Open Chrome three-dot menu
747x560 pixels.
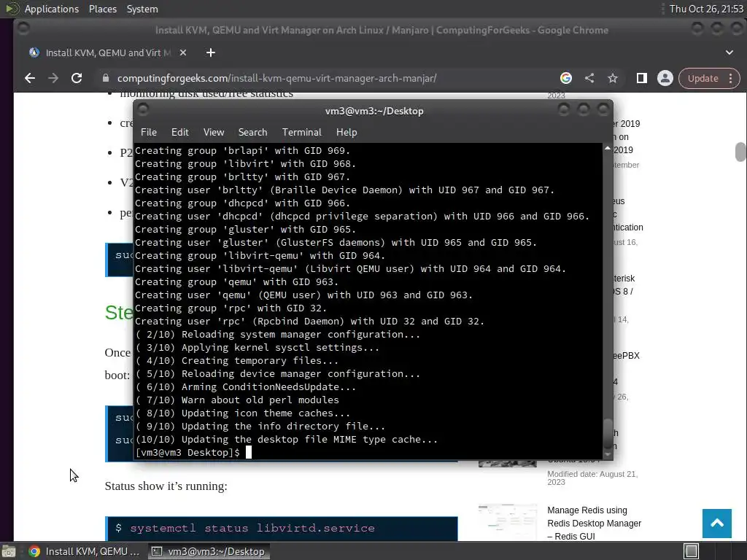[x=731, y=79]
